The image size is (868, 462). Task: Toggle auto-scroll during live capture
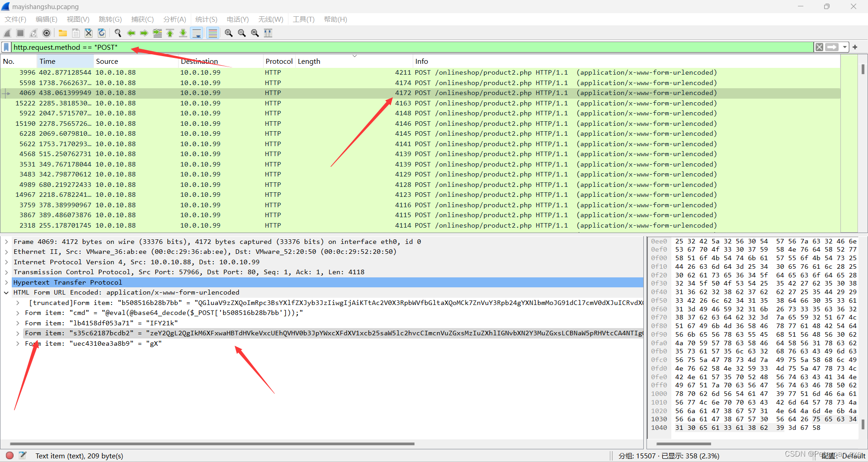click(x=197, y=33)
